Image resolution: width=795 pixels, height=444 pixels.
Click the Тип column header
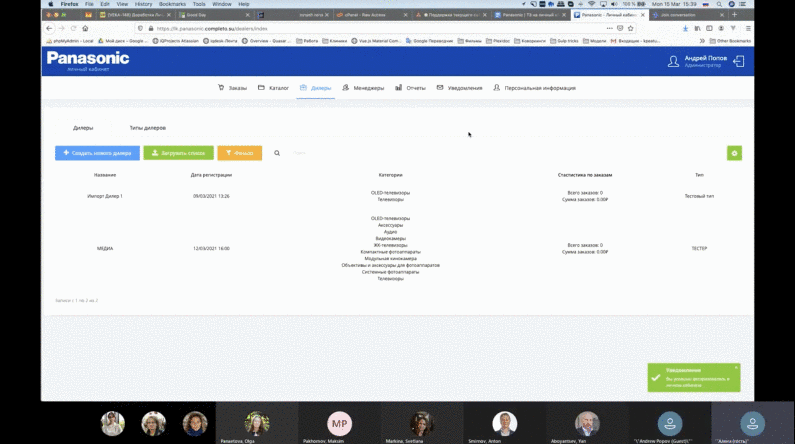[x=699, y=175]
